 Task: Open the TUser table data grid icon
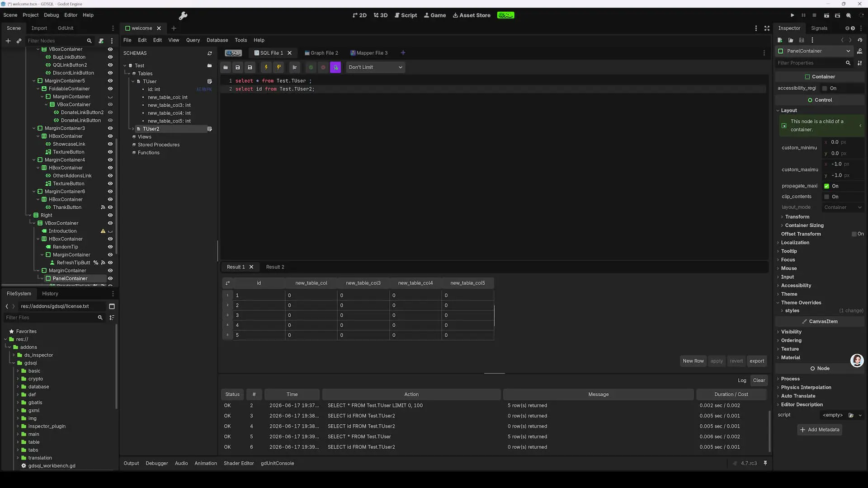[209, 81]
